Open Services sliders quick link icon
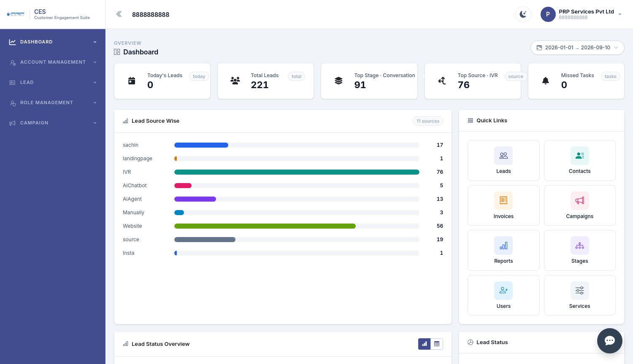 [580, 291]
